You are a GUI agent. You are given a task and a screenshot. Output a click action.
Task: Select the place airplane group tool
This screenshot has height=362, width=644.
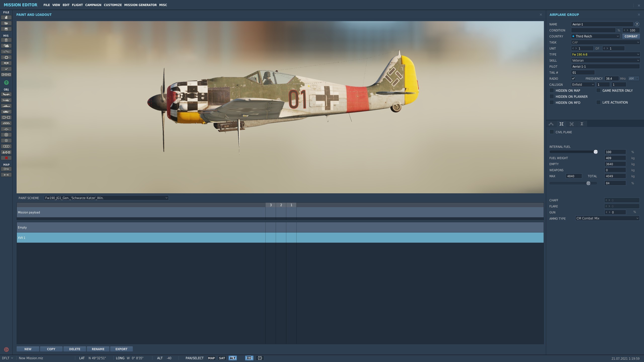[6, 95]
